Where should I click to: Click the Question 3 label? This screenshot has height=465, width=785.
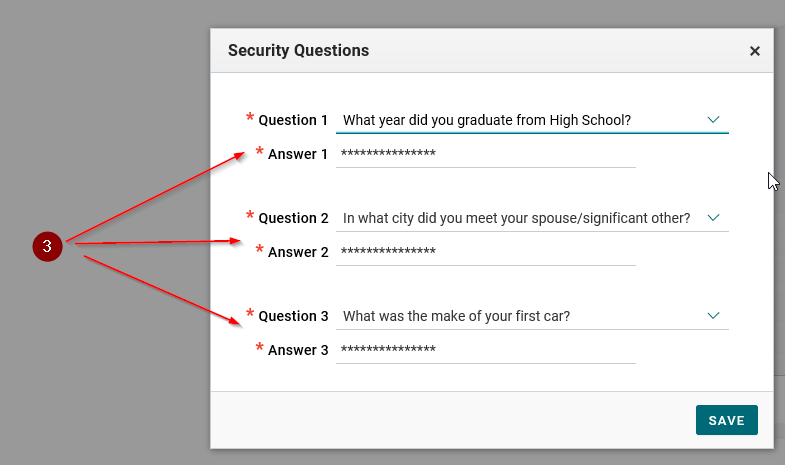(x=293, y=317)
